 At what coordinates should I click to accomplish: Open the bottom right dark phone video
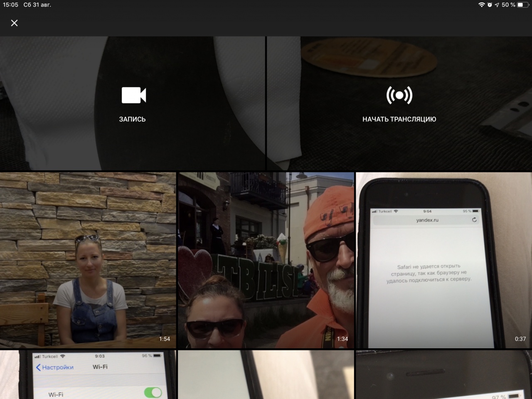click(444, 374)
